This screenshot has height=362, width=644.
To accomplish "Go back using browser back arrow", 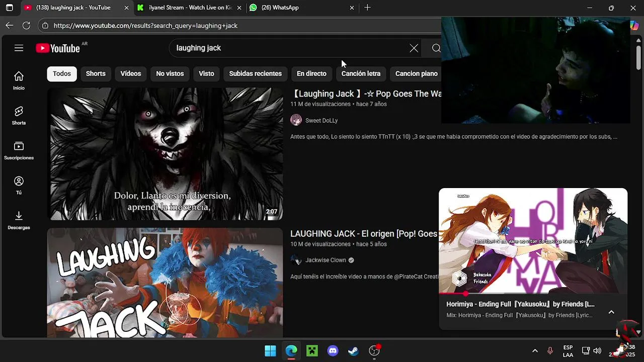I will [x=10, y=25].
